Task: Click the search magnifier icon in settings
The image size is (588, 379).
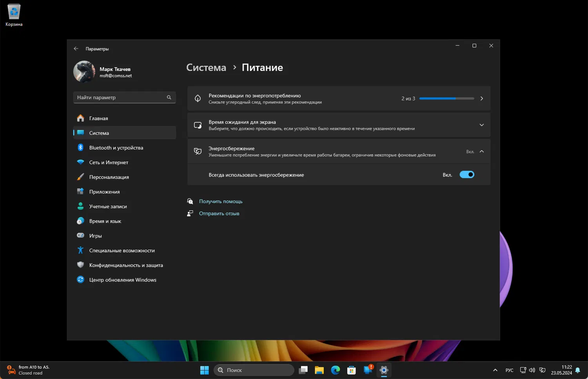Action: point(169,97)
